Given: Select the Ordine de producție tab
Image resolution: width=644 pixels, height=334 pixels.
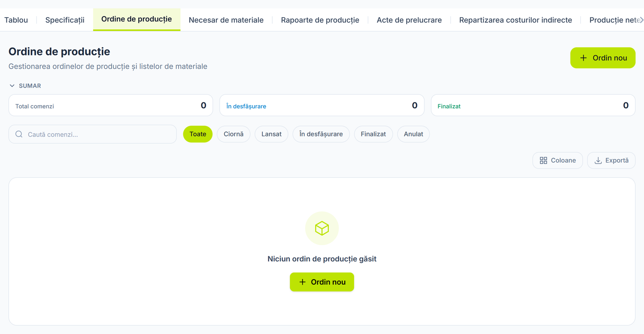Looking at the screenshot, I should tap(137, 19).
